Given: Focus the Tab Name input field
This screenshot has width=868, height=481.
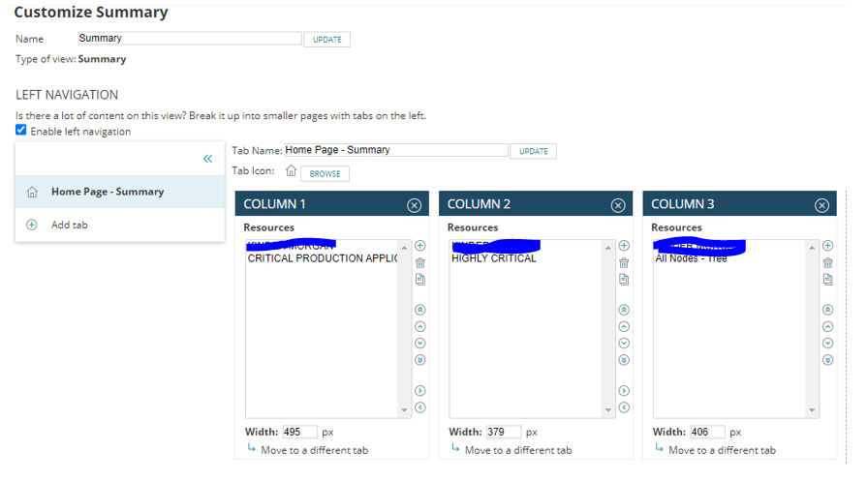Looking at the screenshot, I should pos(396,150).
